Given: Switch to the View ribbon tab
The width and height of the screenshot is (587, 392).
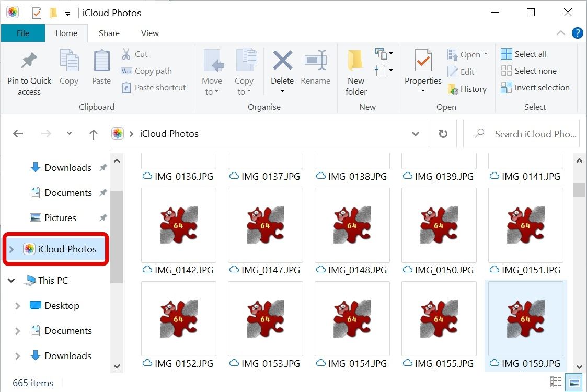Looking at the screenshot, I should click(149, 33).
